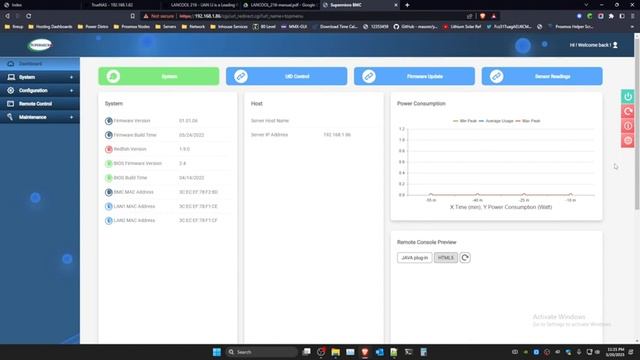Viewport: 640px width, 360px height.
Task: Click the Server IP Address value
Action: coord(337,135)
